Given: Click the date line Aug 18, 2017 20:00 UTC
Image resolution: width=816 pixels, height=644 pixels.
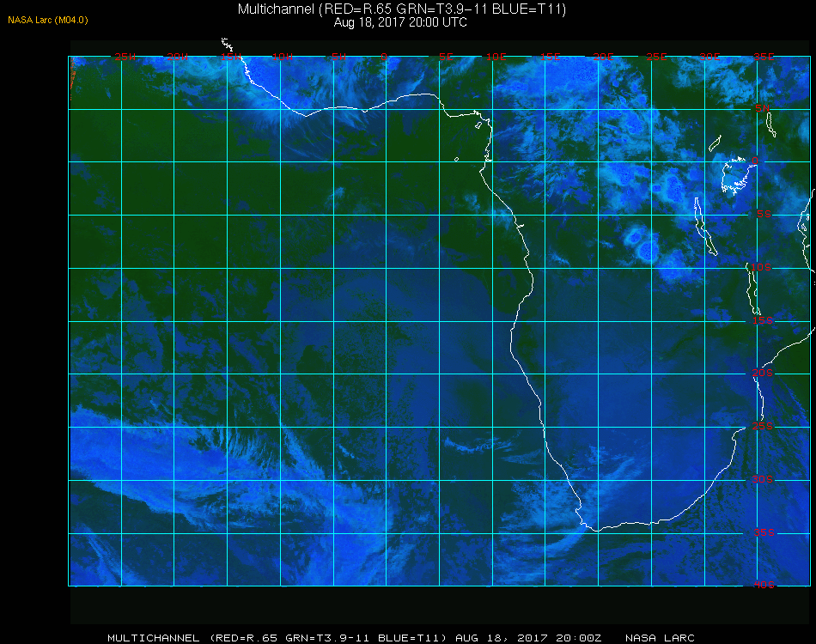Looking at the screenshot, I should 400,22.
